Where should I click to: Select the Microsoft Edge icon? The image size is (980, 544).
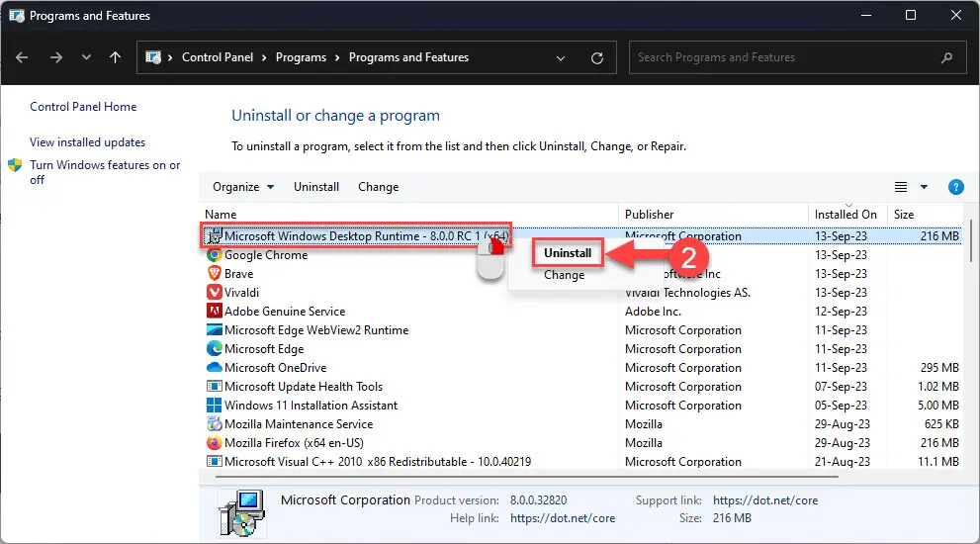click(215, 349)
